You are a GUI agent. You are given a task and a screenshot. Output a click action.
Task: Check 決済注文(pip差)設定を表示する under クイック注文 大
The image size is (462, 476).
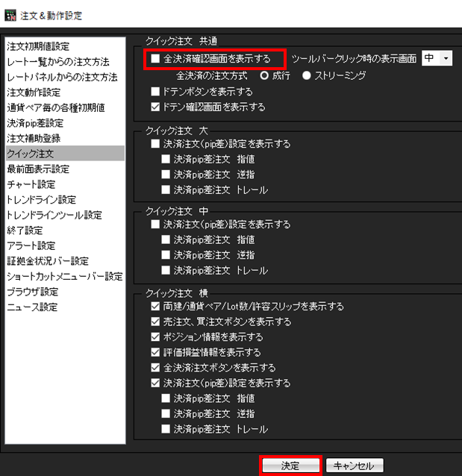[x=155, y=143]
